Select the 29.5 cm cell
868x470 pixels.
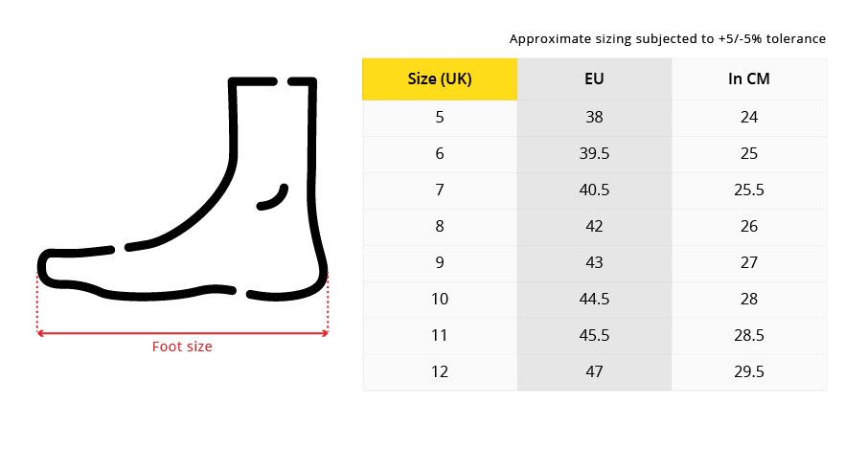[x=749, y=372]
